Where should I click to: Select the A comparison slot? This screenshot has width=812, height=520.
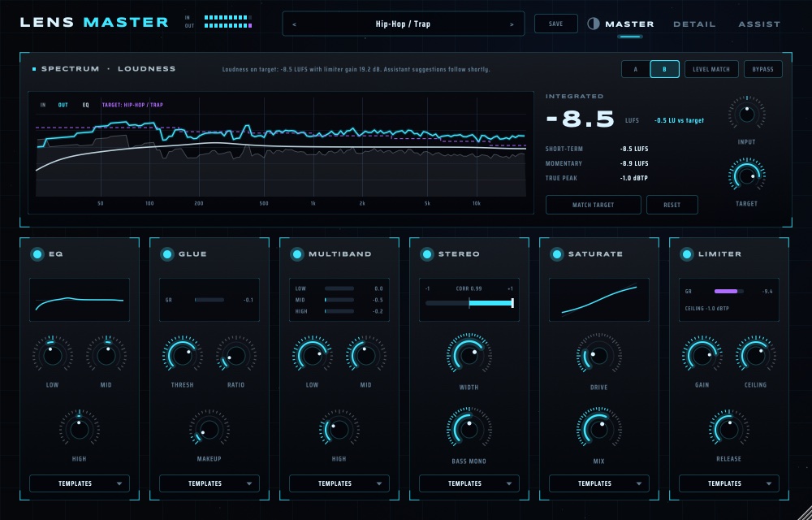coord(636,69)
